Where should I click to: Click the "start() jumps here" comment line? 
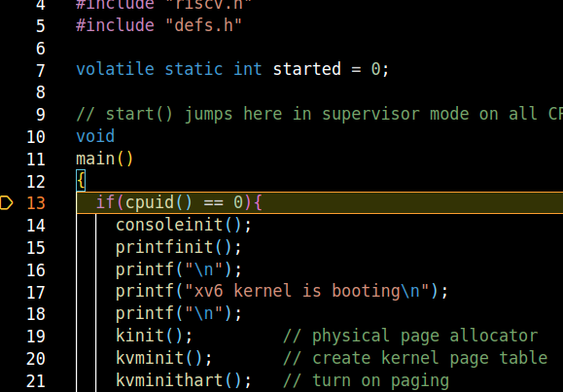(319, 114)
